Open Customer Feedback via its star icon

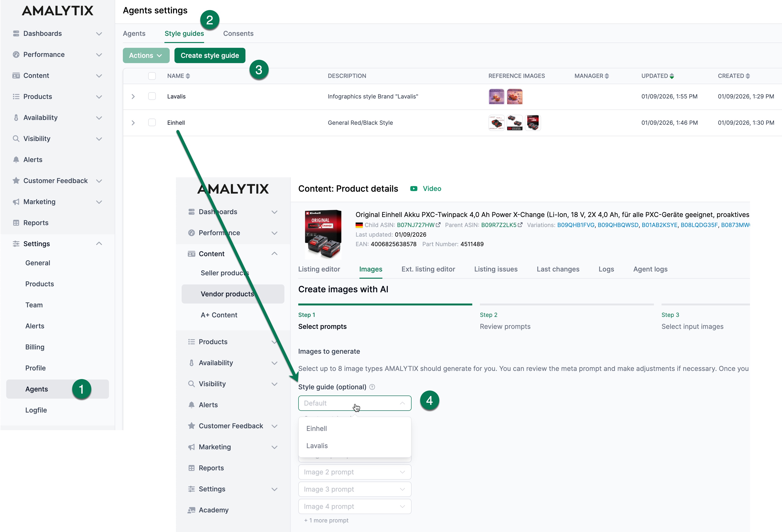[x=16, y=181]
